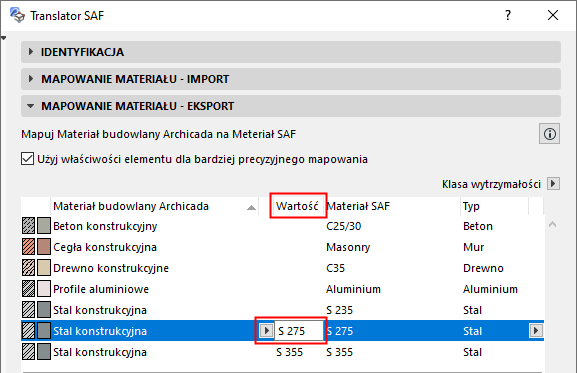Open arrow at right end of selected S 275 row
The width and height of the screenshot is (577, 373).
pos(536,331)
